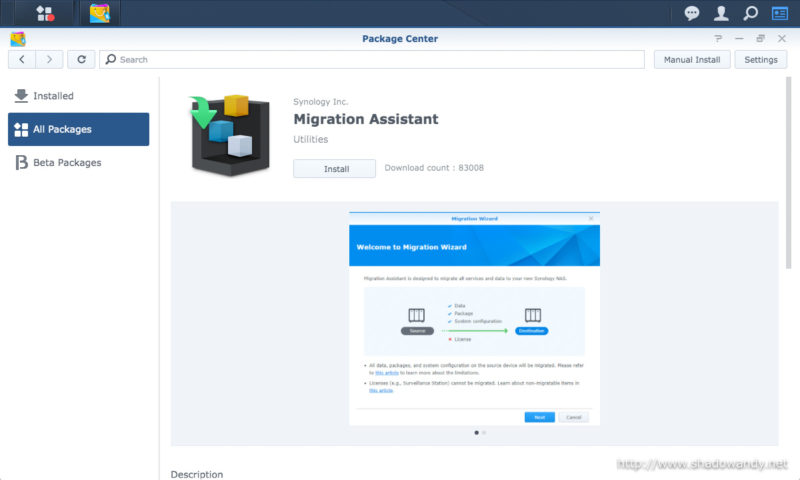Click the Migration Wizard screenshot preview
This screenshot has height=480, width=800.
[474, 318]
